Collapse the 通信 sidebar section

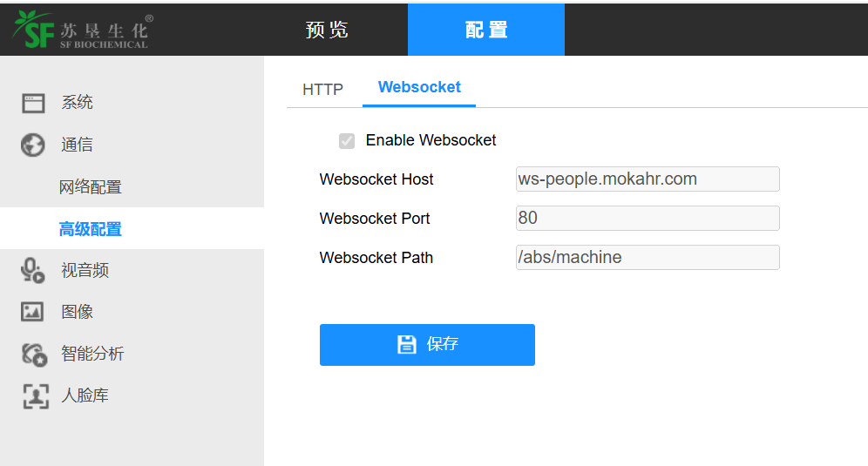tap(77, 145)
